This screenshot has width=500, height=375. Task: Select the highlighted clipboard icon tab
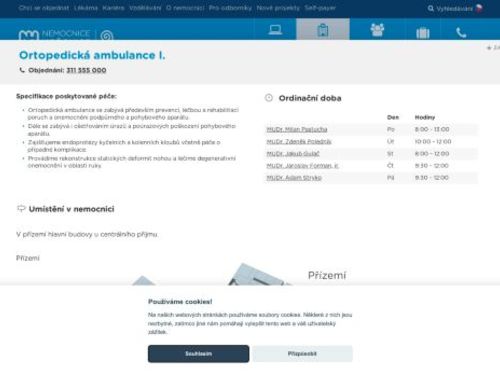pyautogui.click(x=323, y=29)
